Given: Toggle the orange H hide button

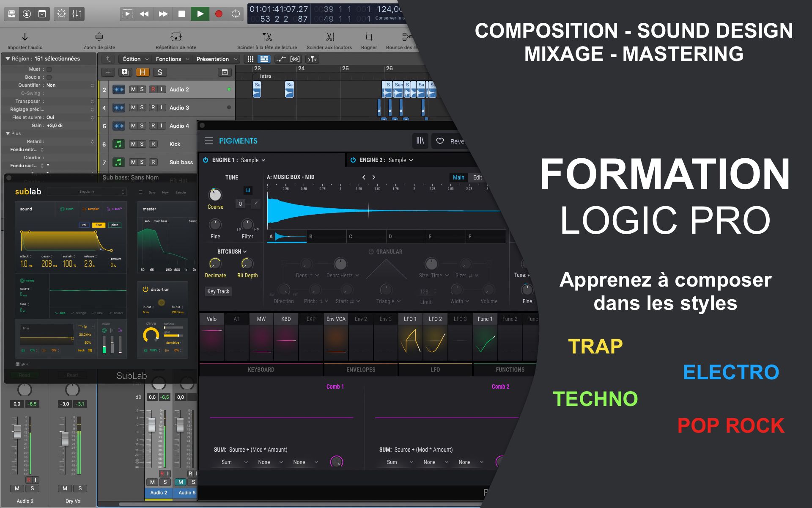Looking at the screenshot, I should point(142,72).
